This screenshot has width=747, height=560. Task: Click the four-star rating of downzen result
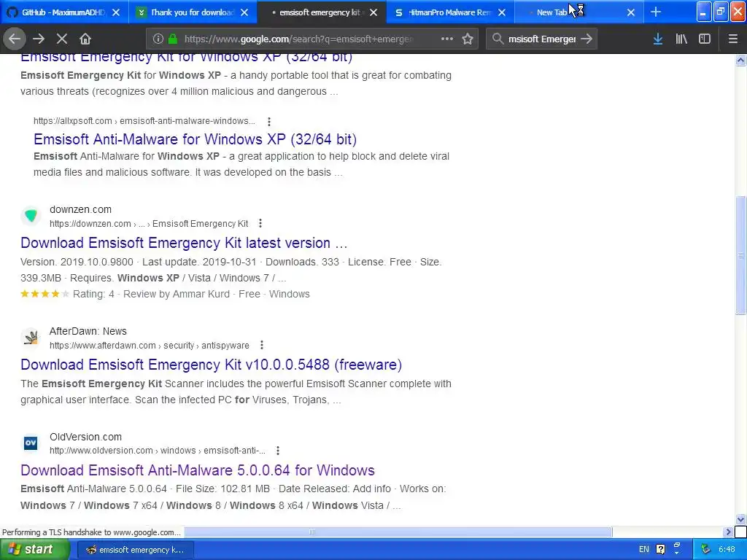tap(44, 294)
